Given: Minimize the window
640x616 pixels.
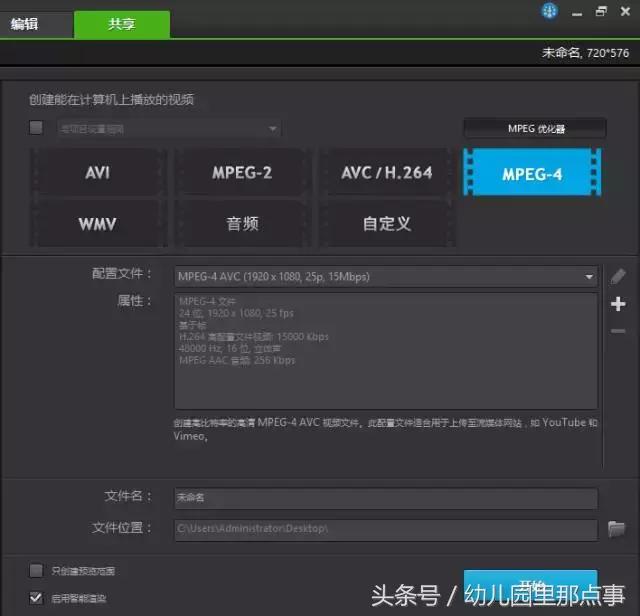Looking at the screenshot, I should (577, 12).
